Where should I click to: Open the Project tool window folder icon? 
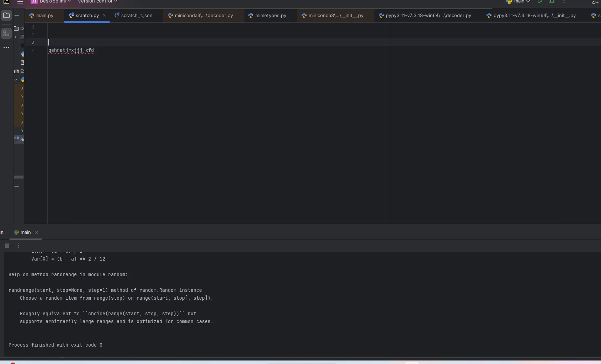[x=6, y=16]
